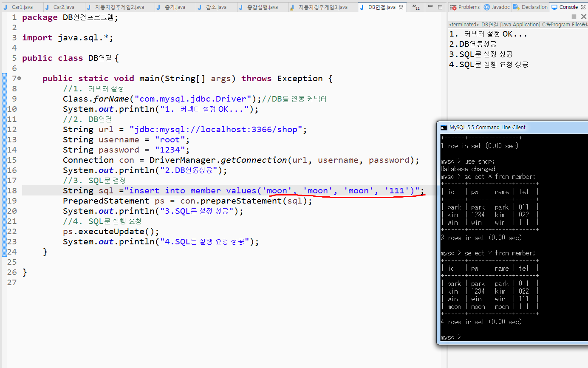Image resolution: width=588 pixels, height=368 pixels.
Task: Maximize the editor area
Action: 440,7
